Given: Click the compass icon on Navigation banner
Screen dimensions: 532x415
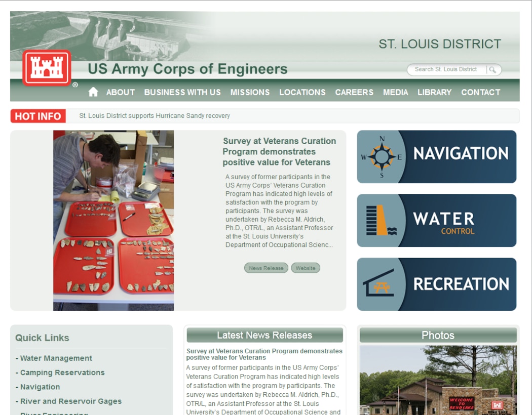Looking at the screenshot, I should 382,157.
